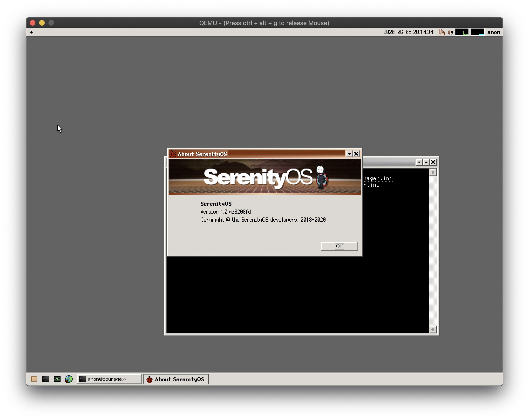
Task: Click 'r.ini' text in terminal
Action: pyautogui.click(x=371, y=185)
